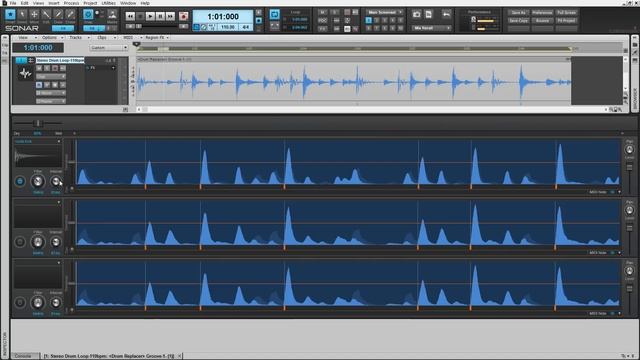Select the Smart tool in the toolbar
This screenshot has width=640, height=360.
(10, 15)
